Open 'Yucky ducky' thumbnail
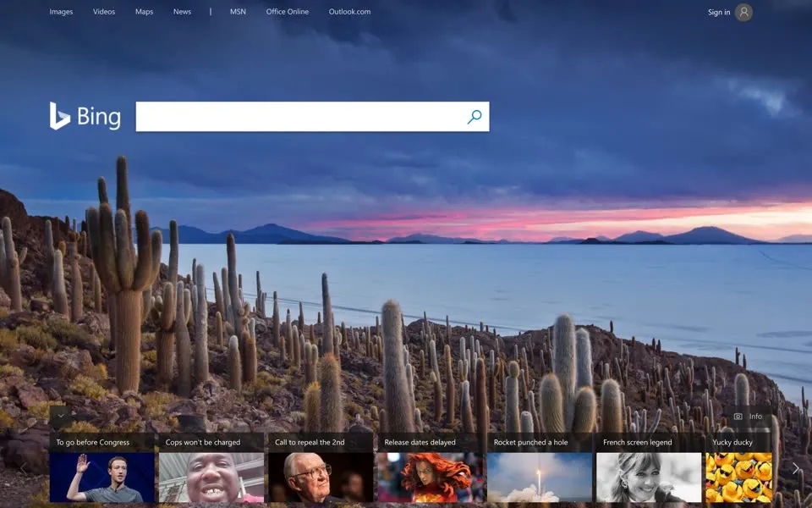 click(739, 477)
